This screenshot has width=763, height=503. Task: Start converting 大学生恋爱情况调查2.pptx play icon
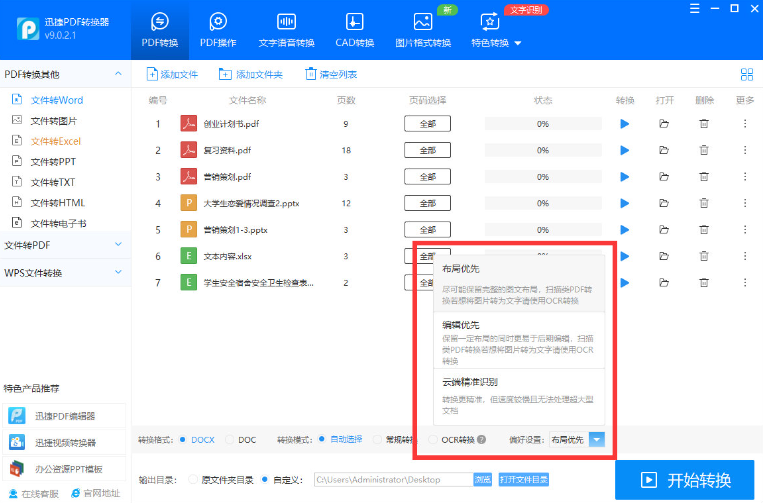click(x=625, y=203)
